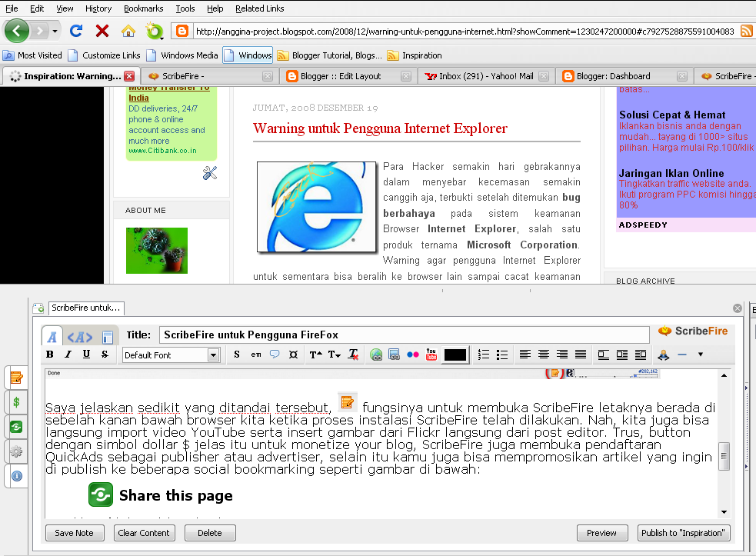Viewport: 756px width, 556px height.
Task: Open Most Visited bookmarks
Action: pyautogui.click(x=33, y=55)
